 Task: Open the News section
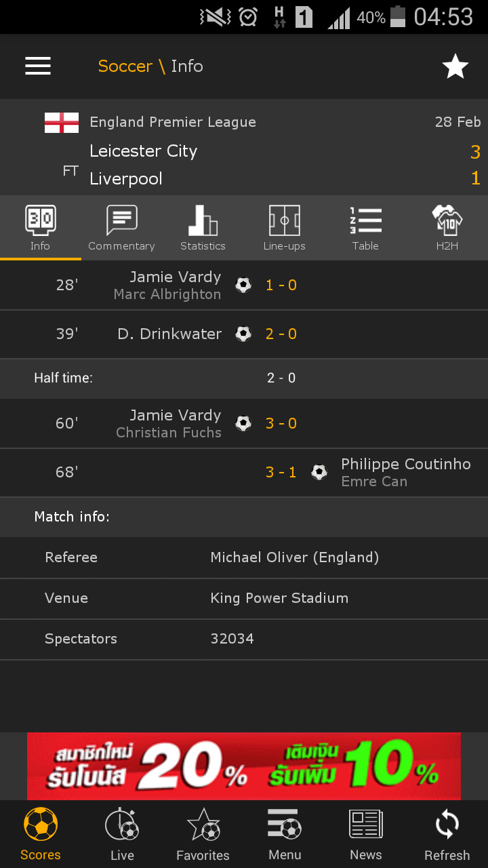pyautogui.click(x=365, y=834)
